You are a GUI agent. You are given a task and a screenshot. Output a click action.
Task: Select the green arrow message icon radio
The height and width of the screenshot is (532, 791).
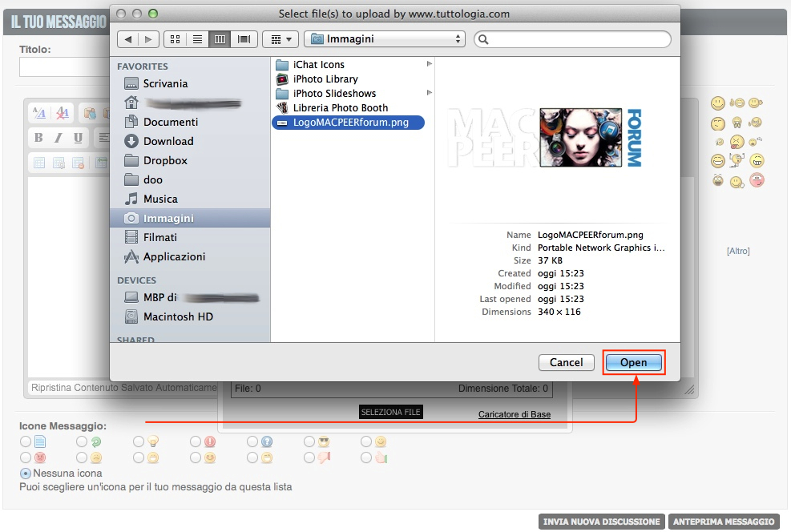[82, 441]
